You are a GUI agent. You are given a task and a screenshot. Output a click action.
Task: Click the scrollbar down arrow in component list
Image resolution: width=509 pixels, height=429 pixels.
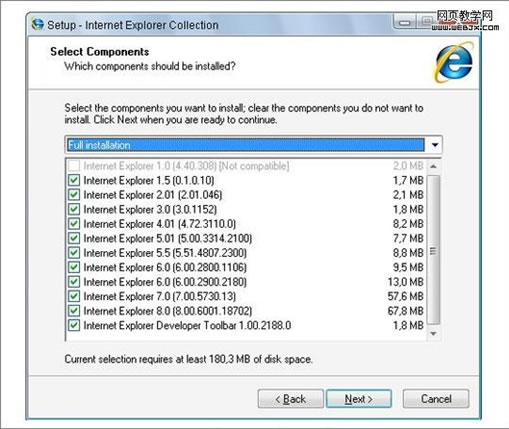click(433, 333)
